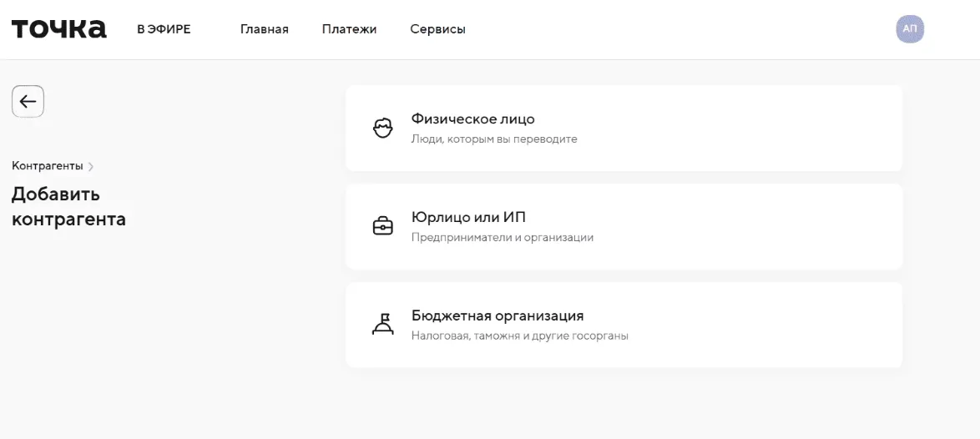Choose the Юрлицо или ИП title

(468, 217)
